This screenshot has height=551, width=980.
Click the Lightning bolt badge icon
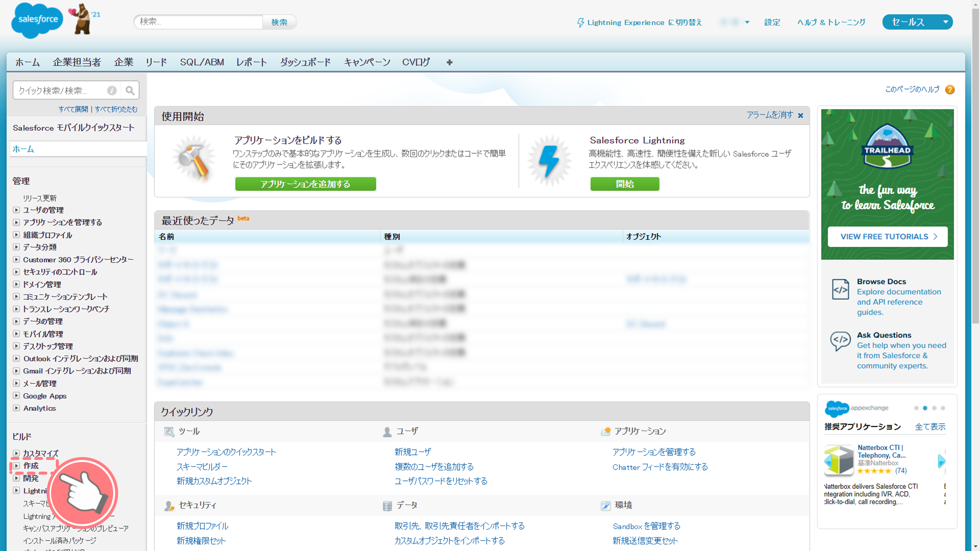click(549, 161)
